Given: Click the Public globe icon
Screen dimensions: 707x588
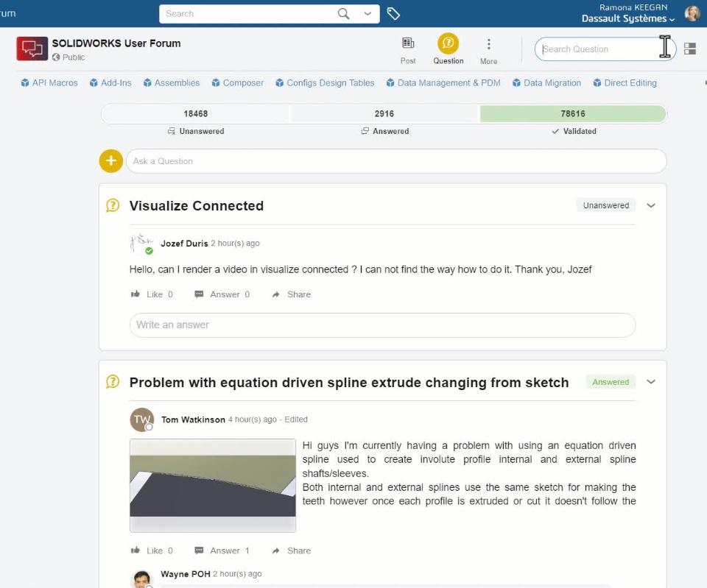Looking at the screenshot, I should [56, 57].
